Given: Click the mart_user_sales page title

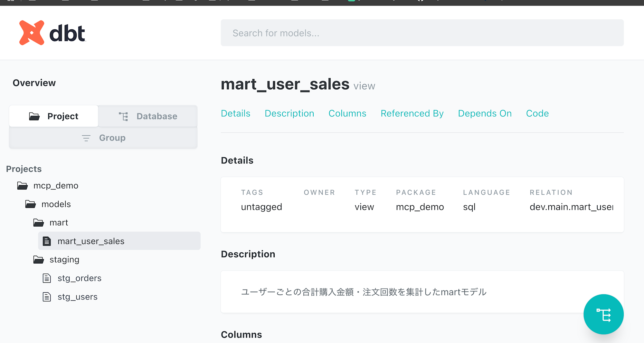Looking at the screenshot, I should coord(285,84).
